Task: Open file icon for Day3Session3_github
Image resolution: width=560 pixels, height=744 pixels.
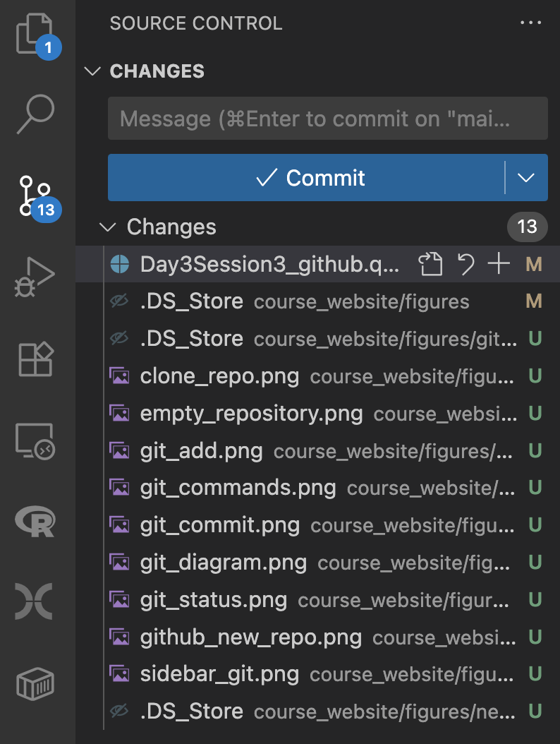Action: click(x=430, y=264)
